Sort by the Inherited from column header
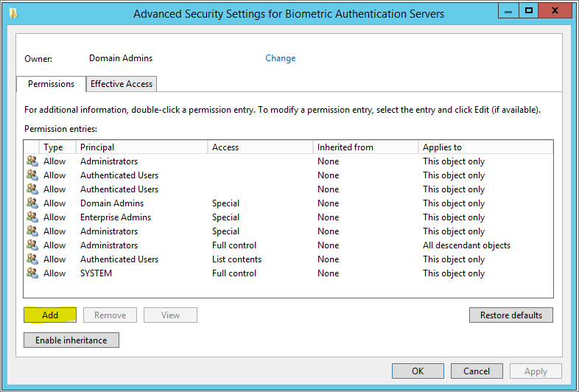The height and width of the screenshot is (392, 579). pyautogui.click(x=366, y=147)
